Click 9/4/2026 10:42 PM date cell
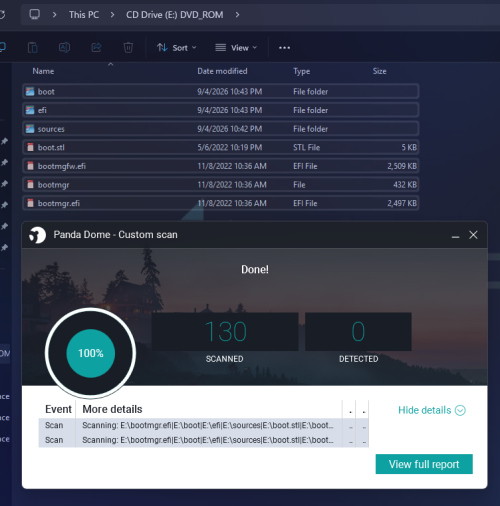This screenshot has height=506, width=500. pyautogui.click(x=230, y=129)
